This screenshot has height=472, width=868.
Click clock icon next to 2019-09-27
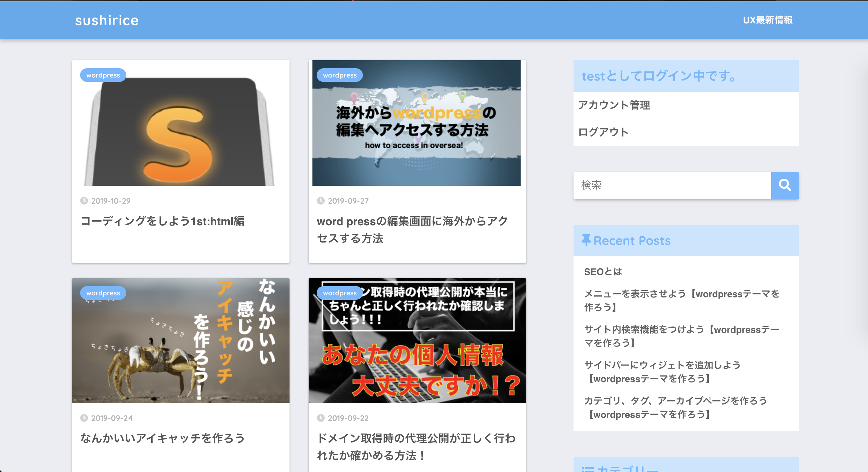[x=320, y=201]
